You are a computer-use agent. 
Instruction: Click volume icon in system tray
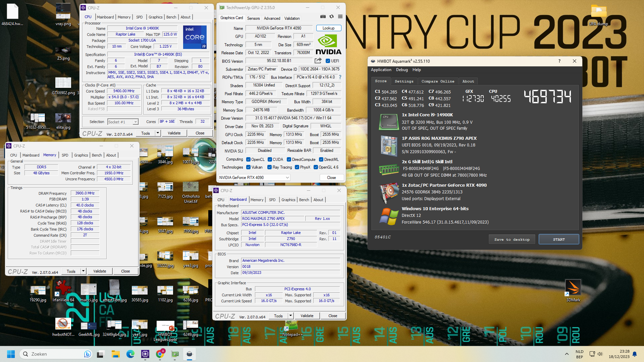(x=600, y=354)
